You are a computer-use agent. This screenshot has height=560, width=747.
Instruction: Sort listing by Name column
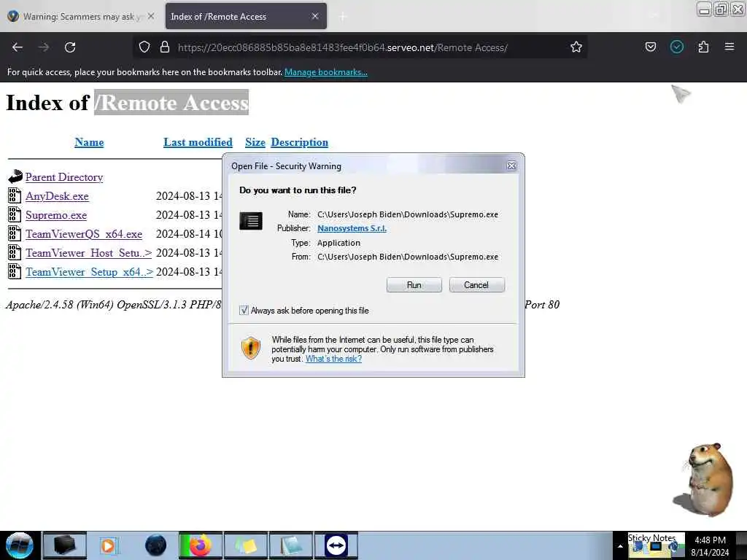point(89,142)
